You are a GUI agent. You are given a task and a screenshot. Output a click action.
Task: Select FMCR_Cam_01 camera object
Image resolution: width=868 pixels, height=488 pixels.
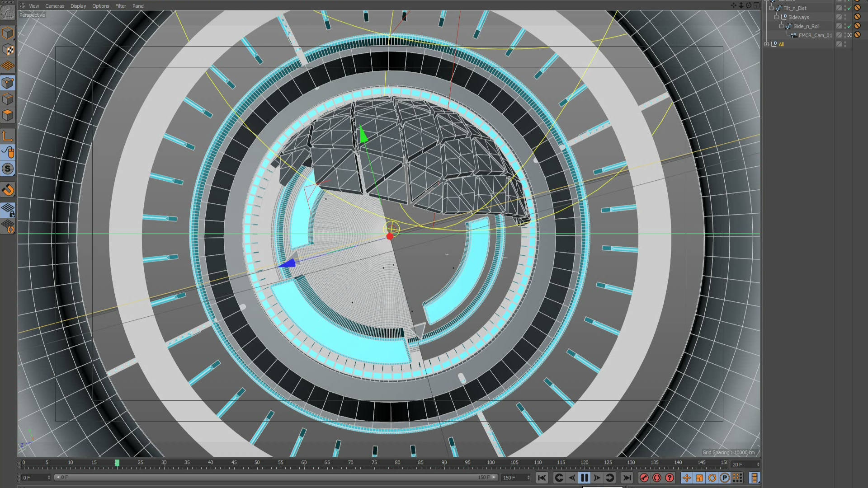point(815,35)
